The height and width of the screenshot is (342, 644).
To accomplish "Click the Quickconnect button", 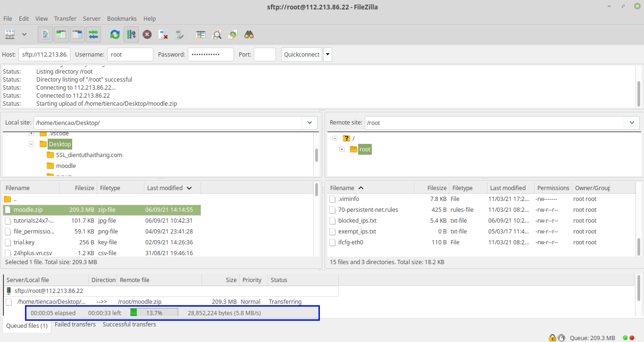I will coord(301,54).
